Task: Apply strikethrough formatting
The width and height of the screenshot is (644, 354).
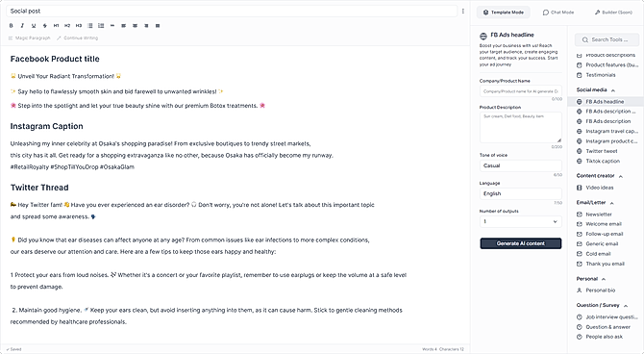Action: click(x=45, y=25)
